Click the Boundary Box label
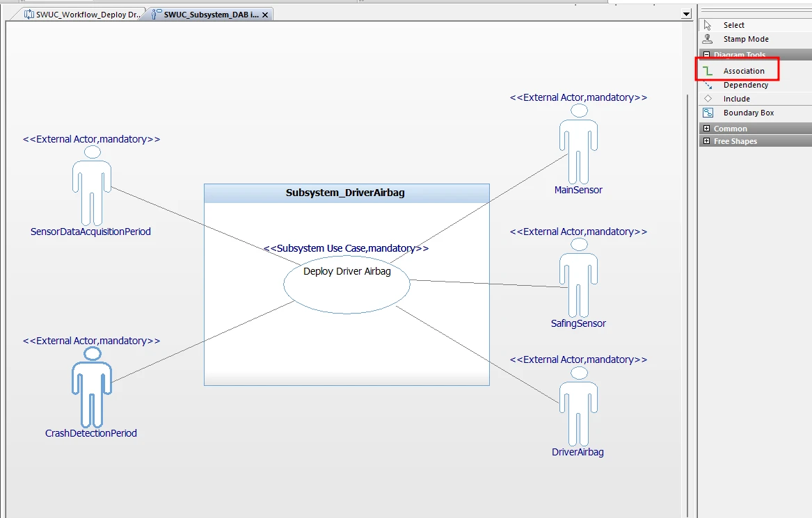 (x=749, y=113)
